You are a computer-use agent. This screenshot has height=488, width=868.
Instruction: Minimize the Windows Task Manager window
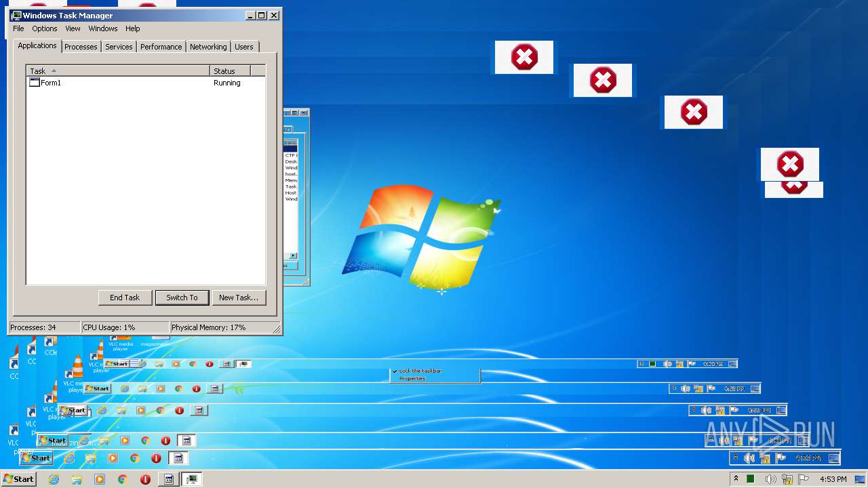(x=250, y=16)
